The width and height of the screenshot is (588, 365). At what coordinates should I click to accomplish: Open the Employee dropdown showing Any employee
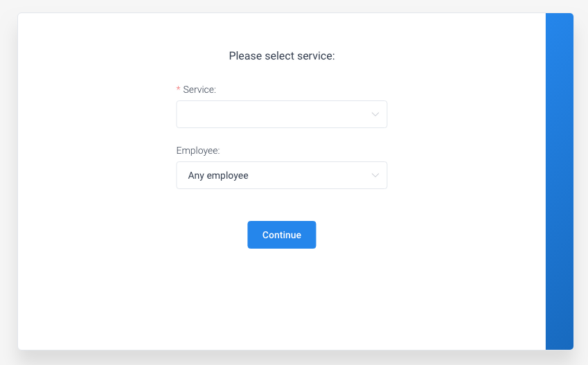coord(282,175)
